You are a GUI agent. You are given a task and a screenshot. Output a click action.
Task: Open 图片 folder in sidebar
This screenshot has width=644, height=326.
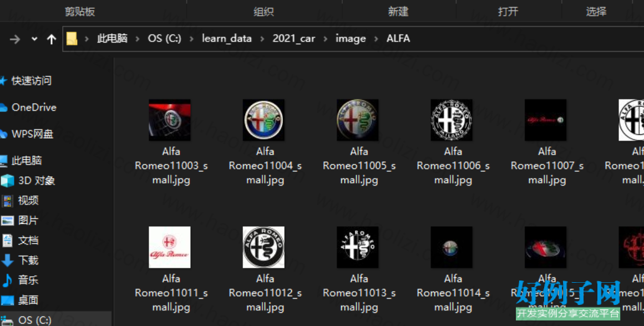pos(28,221)
